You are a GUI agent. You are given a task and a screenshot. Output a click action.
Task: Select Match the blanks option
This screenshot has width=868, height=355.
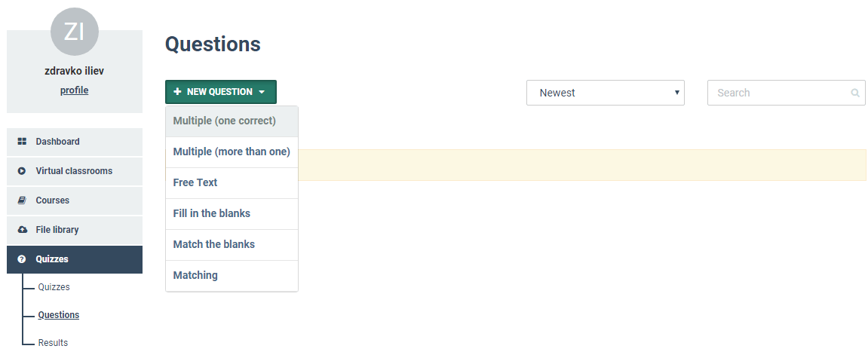click(232, 245)
